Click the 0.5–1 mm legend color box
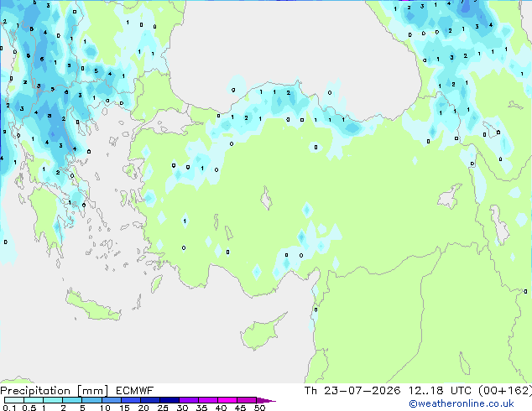 [x=34, y=400]
